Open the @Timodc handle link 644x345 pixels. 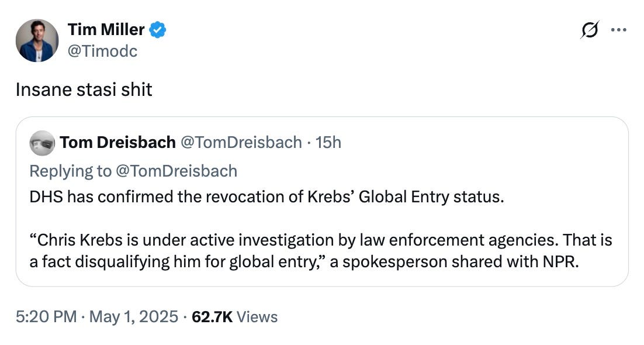102,51
